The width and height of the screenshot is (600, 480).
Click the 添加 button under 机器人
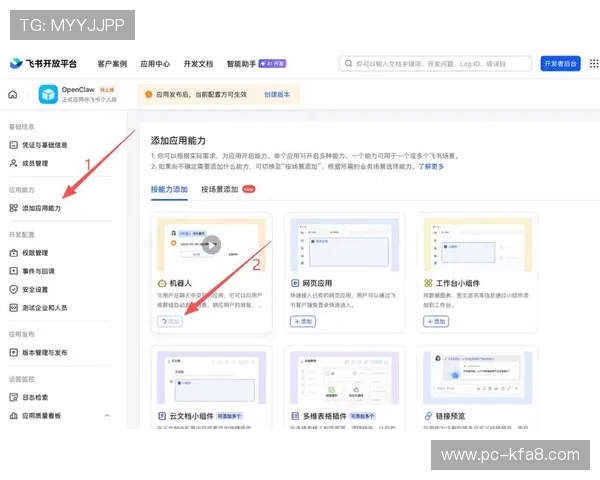170,321
